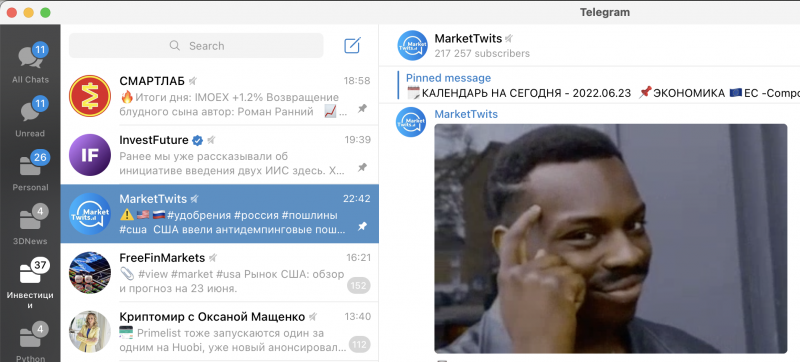
Task: Click the 152 unread badge on FreeFinMarkets
Action: [359, 286]
